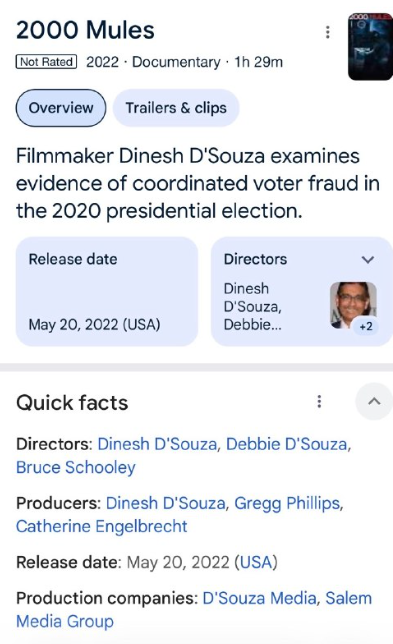Screen dimensions: 393x644
Task: Open the Gregg Phillips link
Action: point(287,503)
